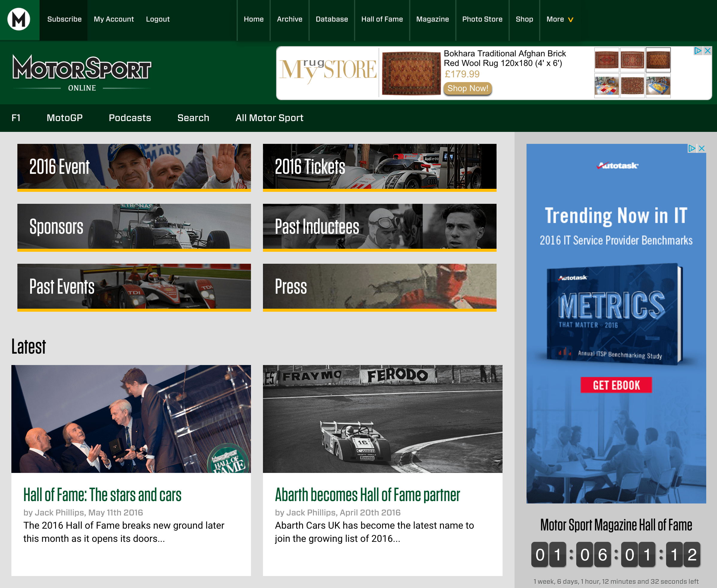Select the MotoGP category

tap(65, 118)
